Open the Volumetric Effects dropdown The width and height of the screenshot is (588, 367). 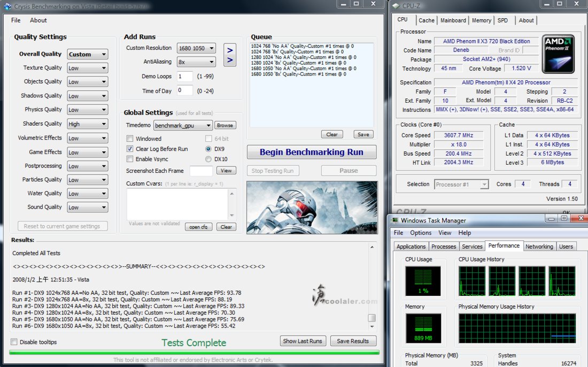coord(88,138)
